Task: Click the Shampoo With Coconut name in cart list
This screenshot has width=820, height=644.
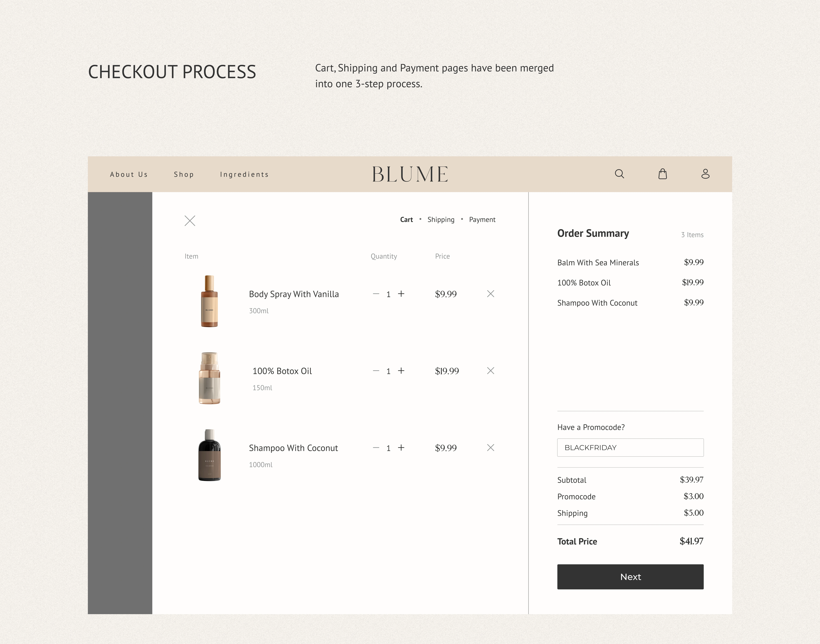Action: [293, 448]
